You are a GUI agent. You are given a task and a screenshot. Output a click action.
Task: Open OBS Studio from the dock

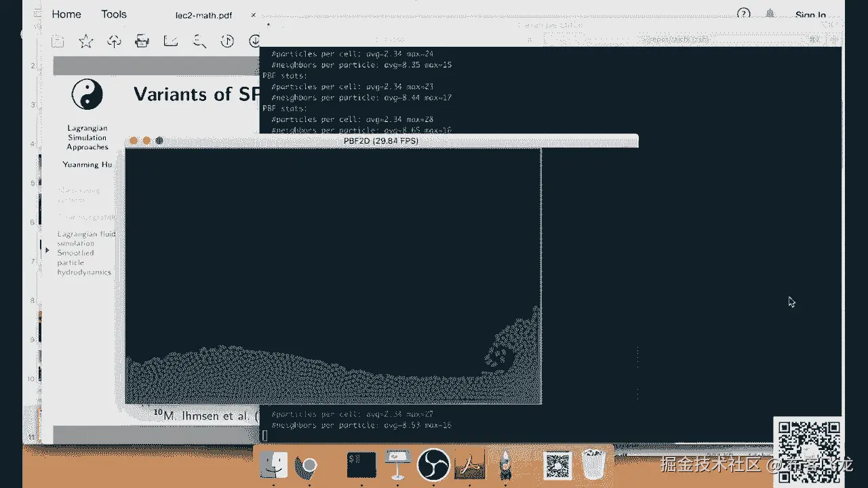pos(433,466)
